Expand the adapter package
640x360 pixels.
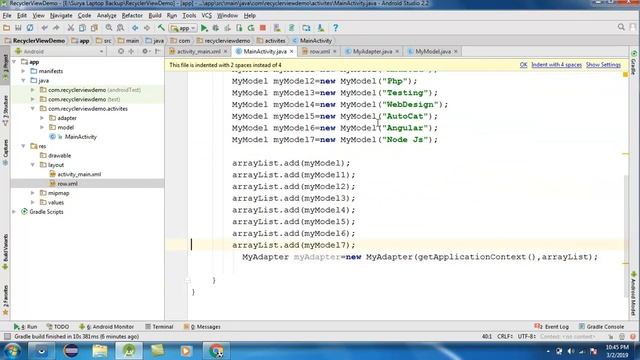coord(42,118)
